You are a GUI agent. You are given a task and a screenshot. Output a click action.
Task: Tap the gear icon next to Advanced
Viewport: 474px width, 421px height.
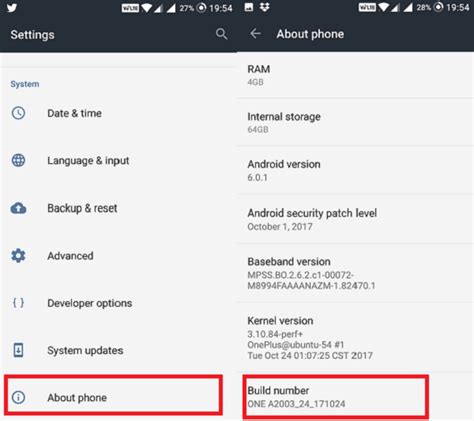tap(18, 256)
